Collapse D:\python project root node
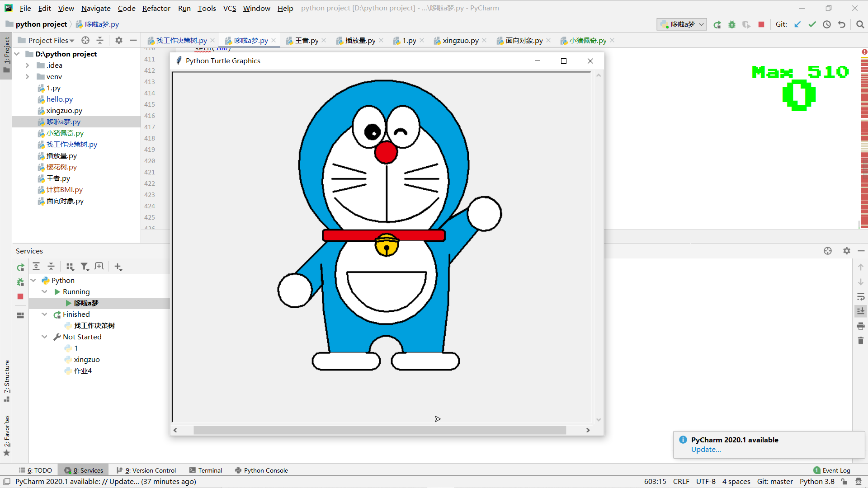This screenshot has height=488, width=868. 17,54
